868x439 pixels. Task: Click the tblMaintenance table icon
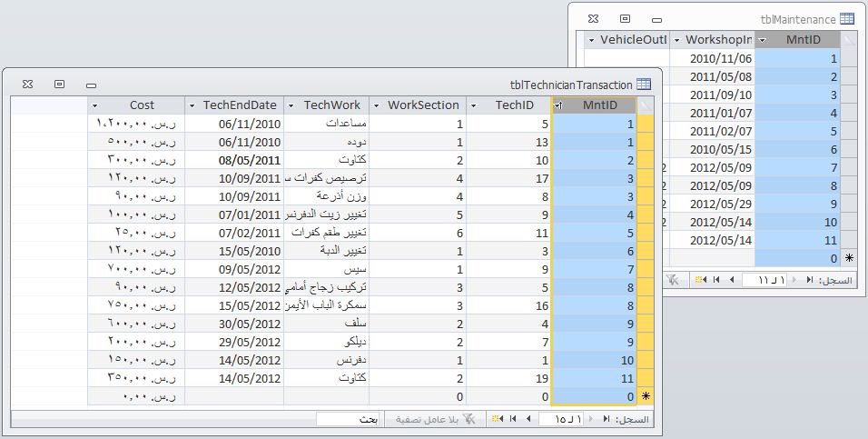pyautogui.click(x=846, y=18)
